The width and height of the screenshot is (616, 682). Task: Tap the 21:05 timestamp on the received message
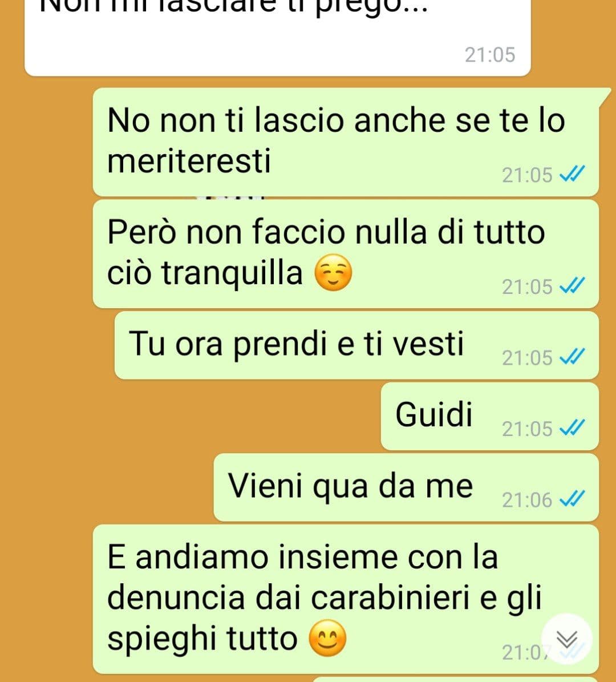[490, 55]
